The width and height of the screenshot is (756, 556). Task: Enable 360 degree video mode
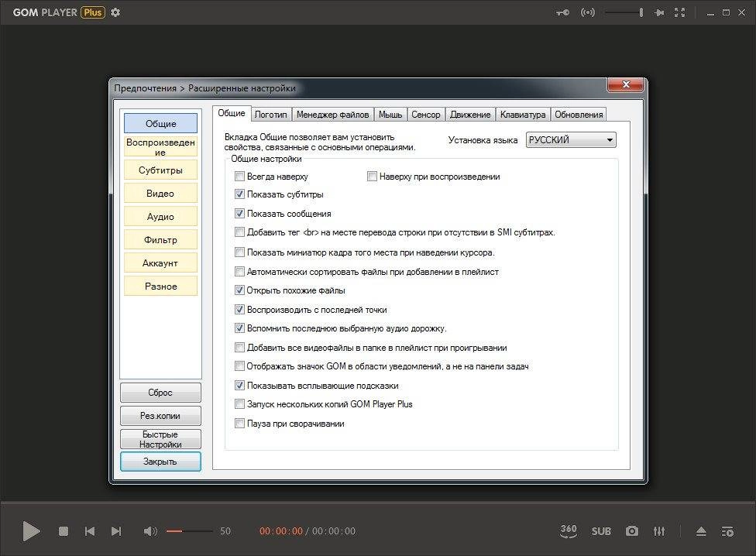pyautogui.click(x=569, y=531)
